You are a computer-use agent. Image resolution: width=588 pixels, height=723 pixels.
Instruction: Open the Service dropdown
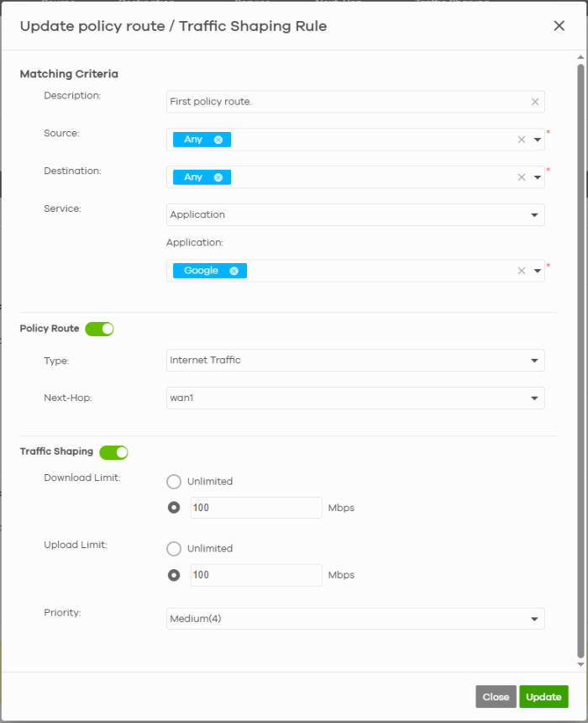coord(355,215)
